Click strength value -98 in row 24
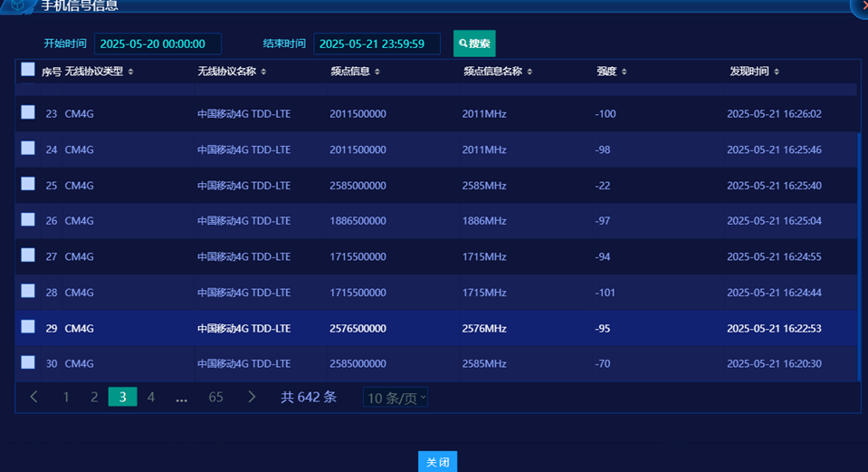868x472 pixels. [602, 149]
